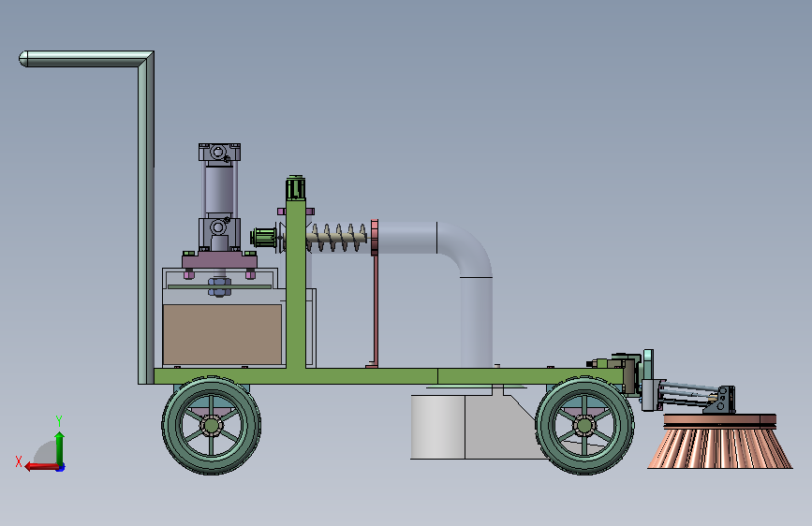812x526 pixels.
Task: Pick the copper round sweeping brush
Action: coord(720,441)
